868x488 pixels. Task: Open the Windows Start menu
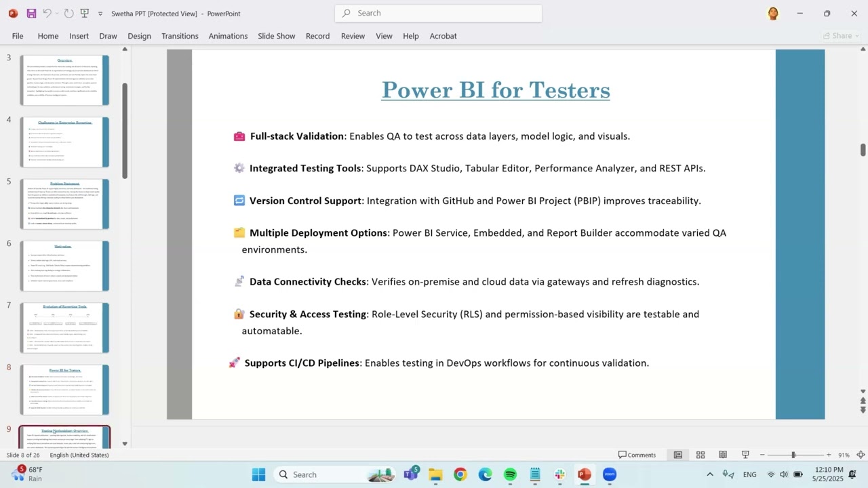[x=258, y=474]
